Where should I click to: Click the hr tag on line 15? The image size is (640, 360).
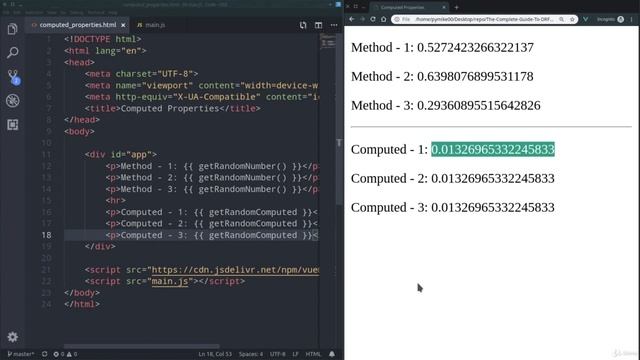point(116,200)
